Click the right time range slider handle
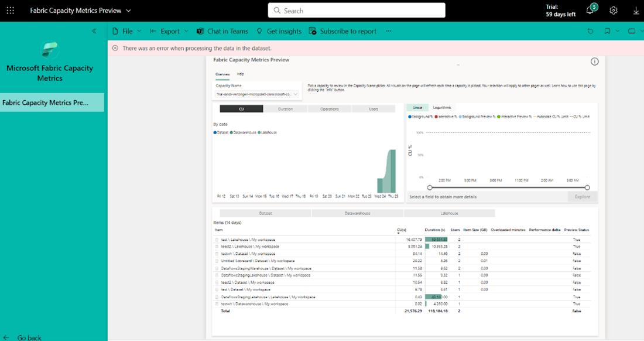This screenshot has height=341, width=644. (x=587, y=187)
